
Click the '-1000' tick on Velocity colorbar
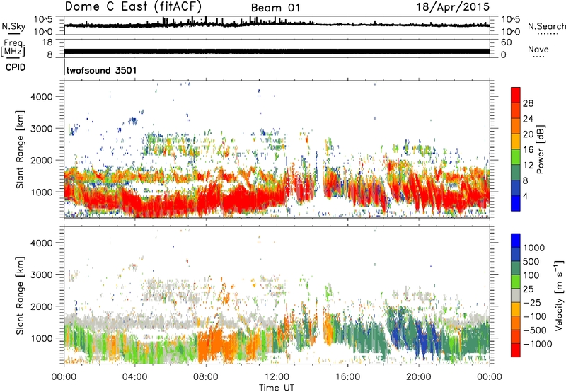[537, 344]
